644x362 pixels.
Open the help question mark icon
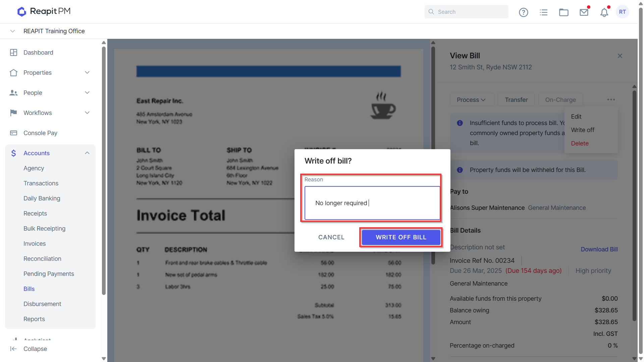523,12
